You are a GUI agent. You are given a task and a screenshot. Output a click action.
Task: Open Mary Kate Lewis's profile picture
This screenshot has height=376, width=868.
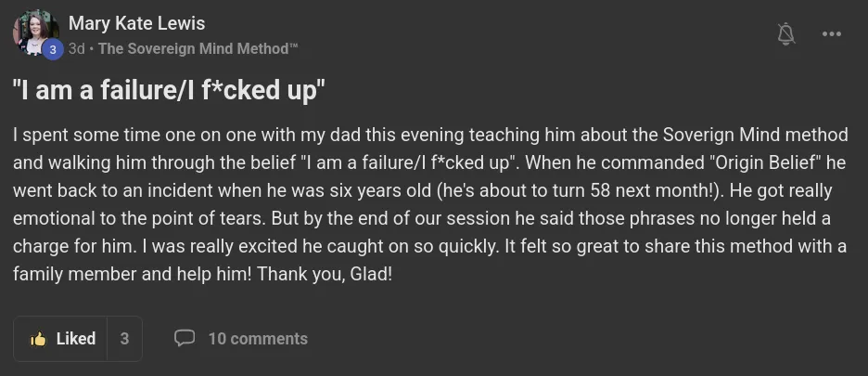pyautogui.click(x=33, y=32)
